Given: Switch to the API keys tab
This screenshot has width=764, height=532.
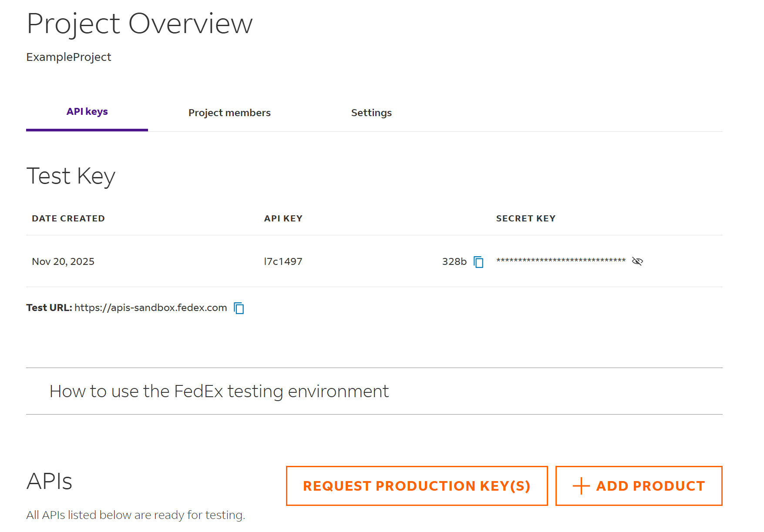Looking at the screenshot, I should coord(87,112).
